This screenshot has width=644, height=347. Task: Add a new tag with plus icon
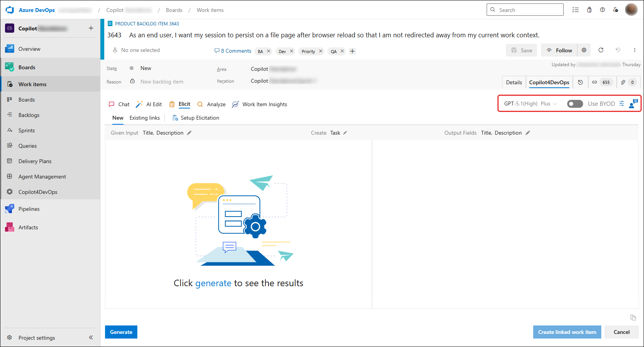tap(352, 51)
